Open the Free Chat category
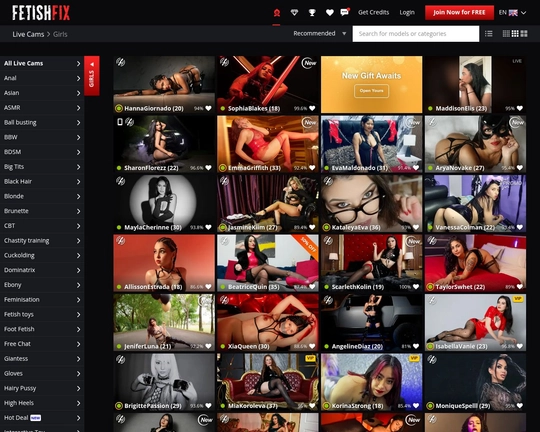The image size is (540, 432). (x=42, y=344)
